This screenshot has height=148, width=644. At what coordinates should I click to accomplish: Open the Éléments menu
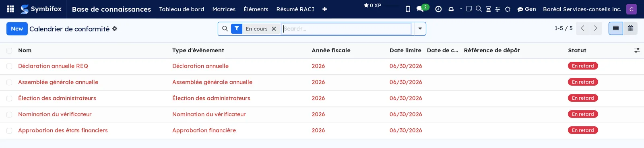(x=256, y=9)
